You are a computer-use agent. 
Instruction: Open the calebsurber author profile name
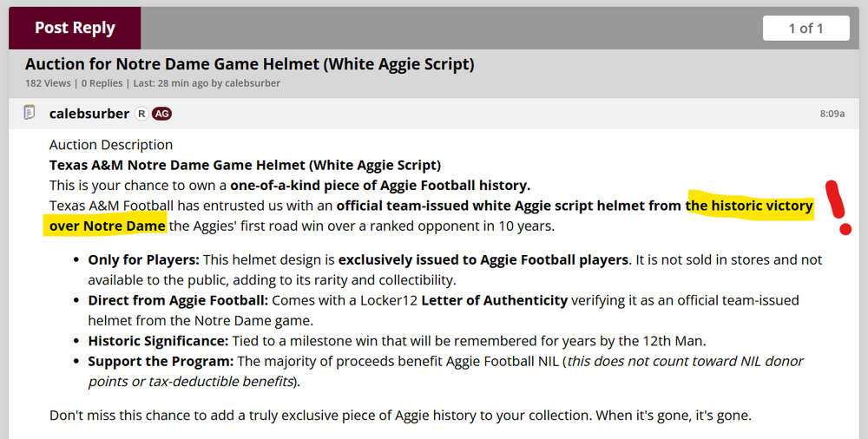[x=89, y=114]
